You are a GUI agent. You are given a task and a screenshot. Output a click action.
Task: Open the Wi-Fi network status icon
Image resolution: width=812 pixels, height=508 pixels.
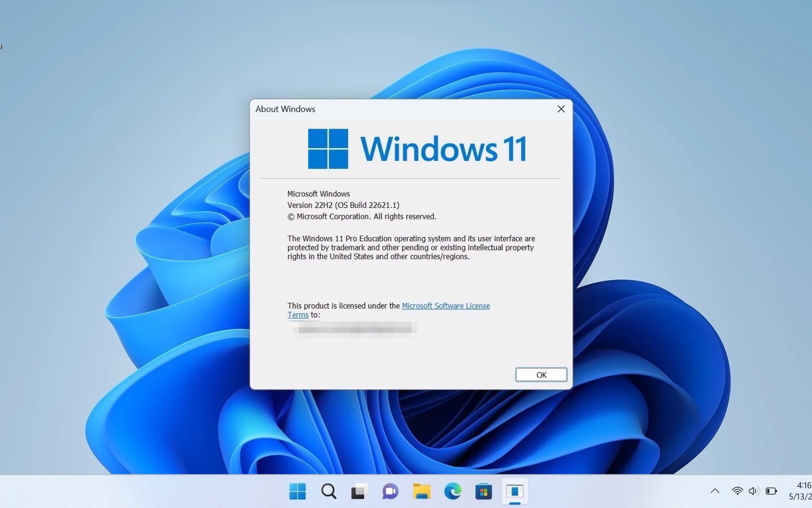(737, 491)
